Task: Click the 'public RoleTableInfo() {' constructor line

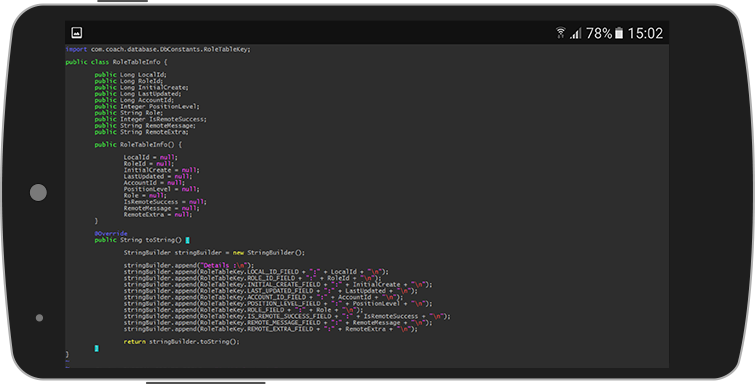Action: [138, 145]
